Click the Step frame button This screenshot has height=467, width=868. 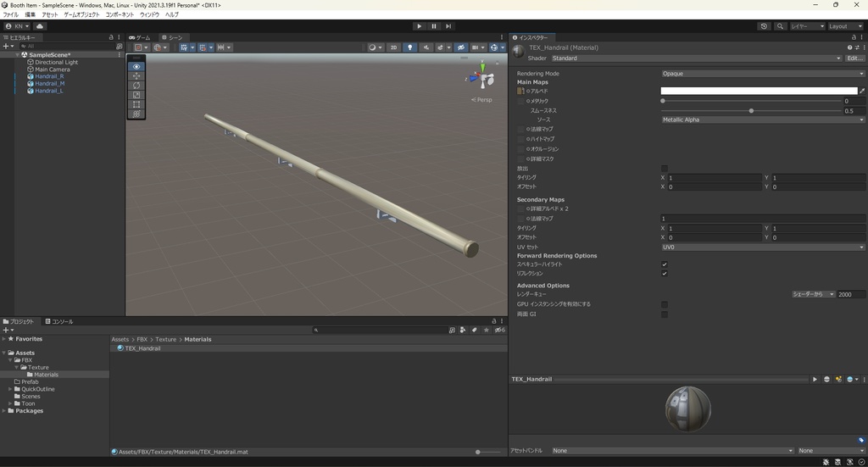[448, 26]
